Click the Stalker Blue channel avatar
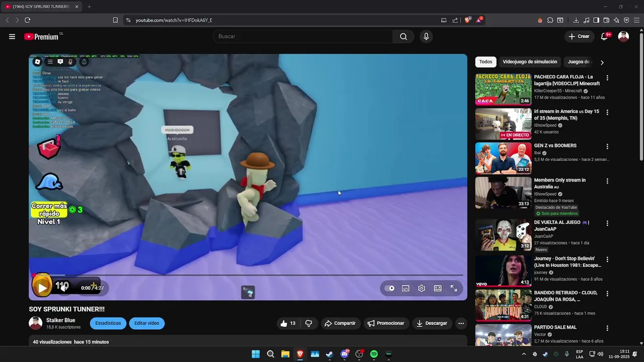Image resolution: width=644 pixels, height=362 pixels. click(36, 323)
